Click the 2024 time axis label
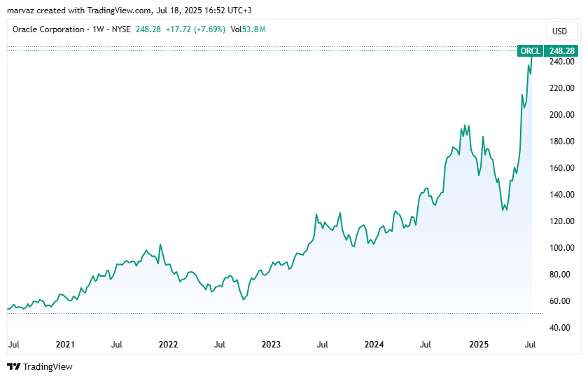Image resolution: width=588 pixels, height=379 pixels. [374, 345]
